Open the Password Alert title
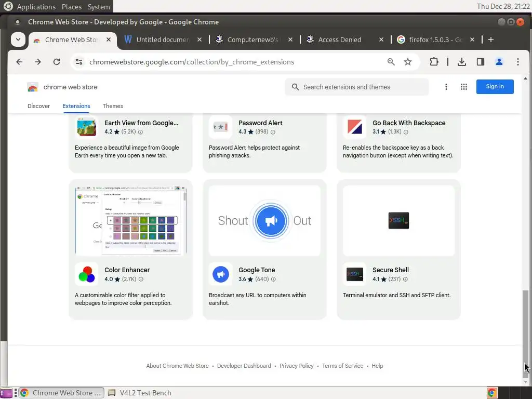The image size is (532, 399). [x=260, y=123]
